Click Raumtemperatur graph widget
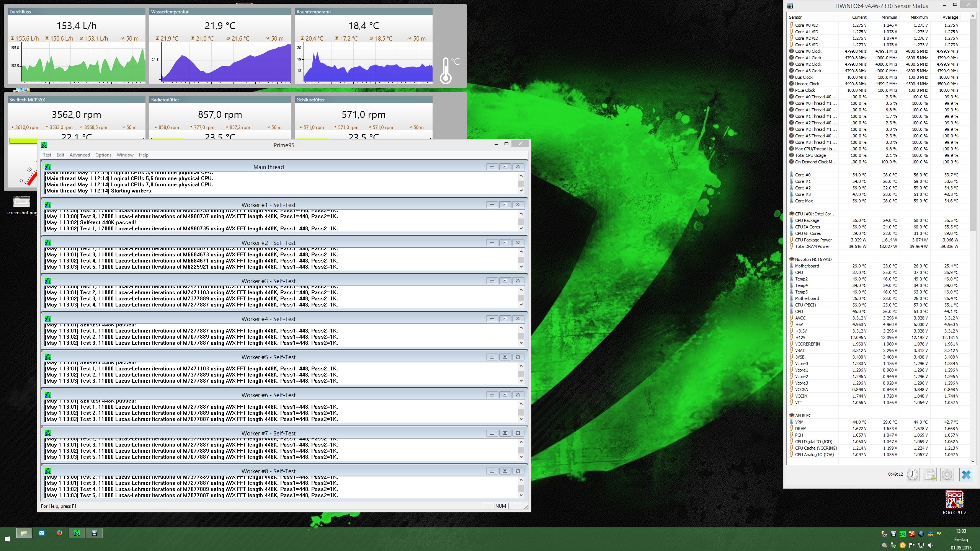Image resolution: width=980 pixels, height=551 pixels. point(364,46)
